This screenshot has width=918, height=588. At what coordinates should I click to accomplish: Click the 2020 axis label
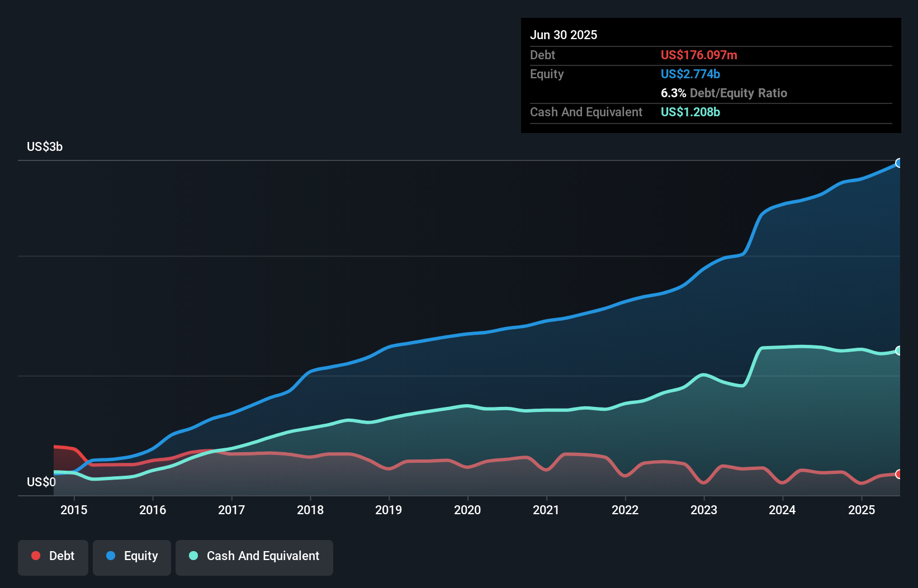coord(467,510)
